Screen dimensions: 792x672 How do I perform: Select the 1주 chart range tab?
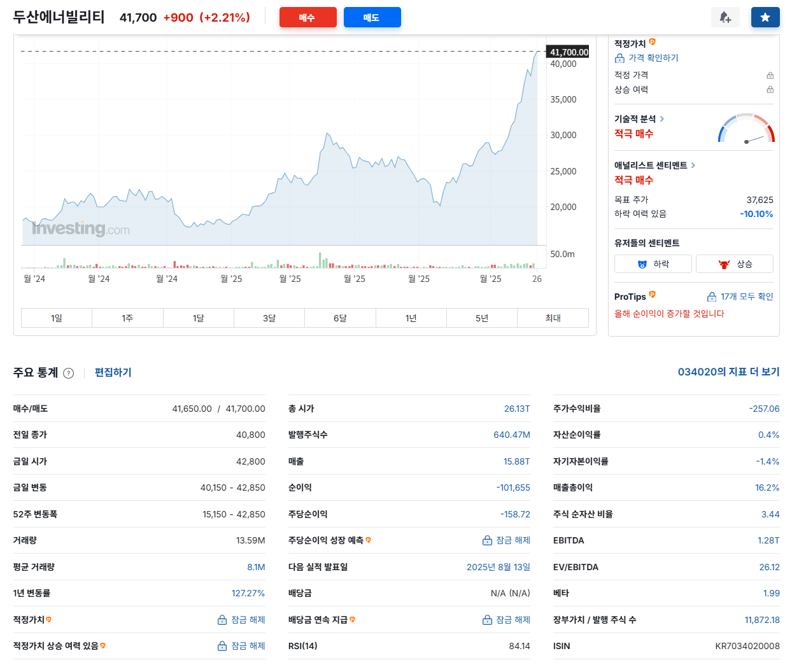(127, 318)
